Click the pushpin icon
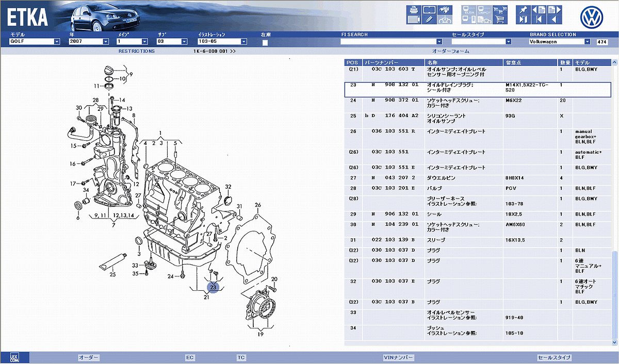The width and height of the screenshot is (619, 364). point(523,9)
